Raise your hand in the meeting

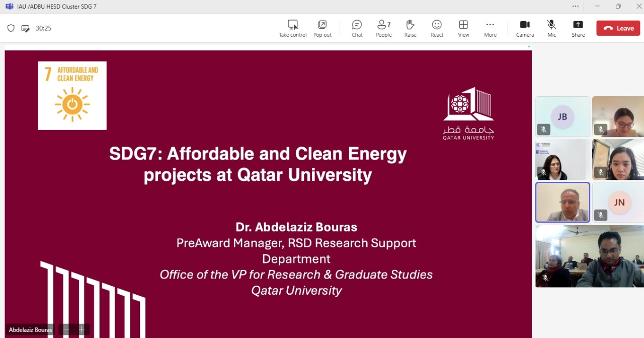coord(411,28)
